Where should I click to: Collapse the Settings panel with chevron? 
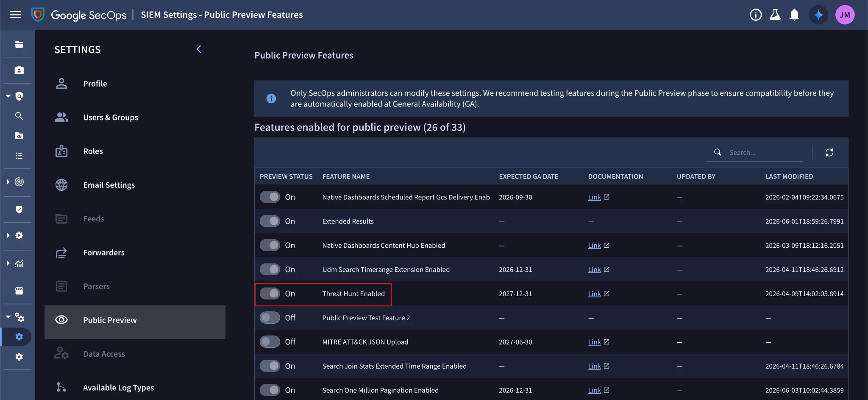click(x=199, y=49)
